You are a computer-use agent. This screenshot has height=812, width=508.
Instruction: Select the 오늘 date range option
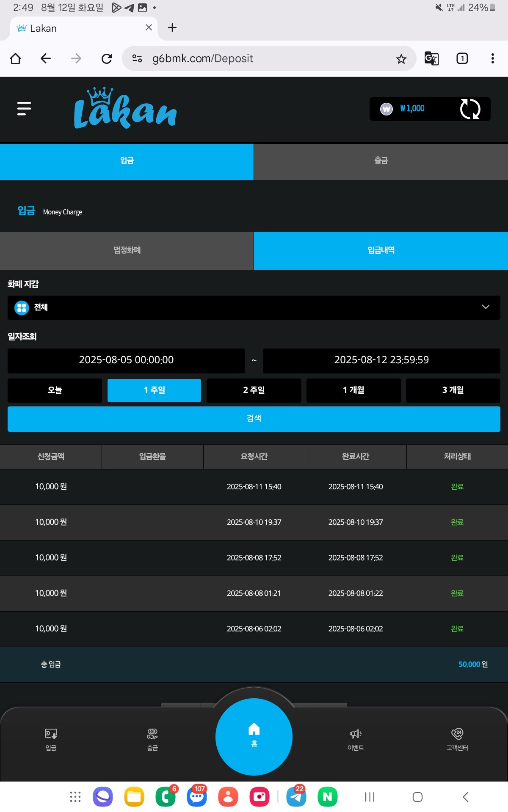[55, 390]
